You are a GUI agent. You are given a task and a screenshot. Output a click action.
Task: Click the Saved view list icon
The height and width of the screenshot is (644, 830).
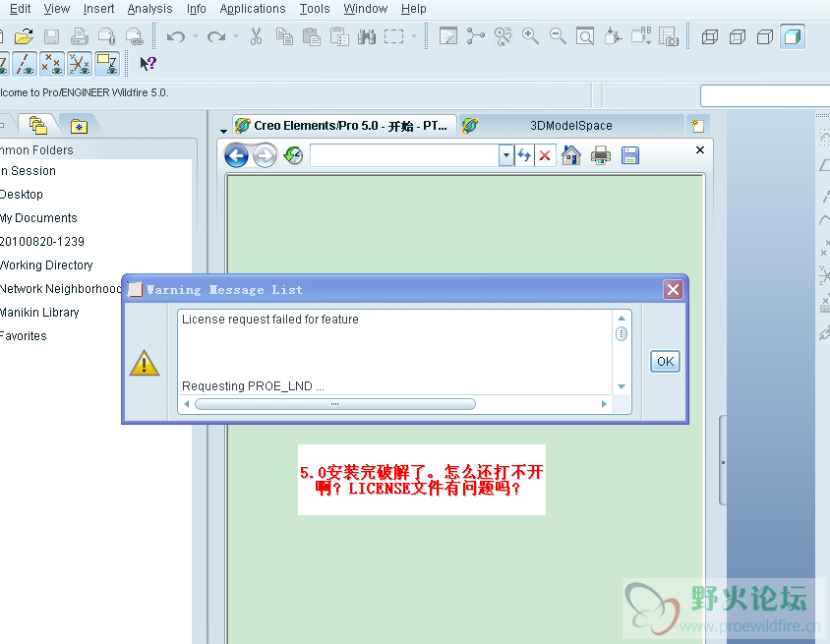(x=641, y=36)
